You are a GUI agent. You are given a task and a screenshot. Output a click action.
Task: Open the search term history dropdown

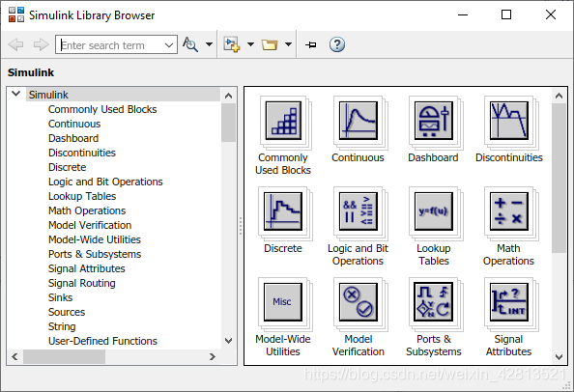click(x=169, y=45)
